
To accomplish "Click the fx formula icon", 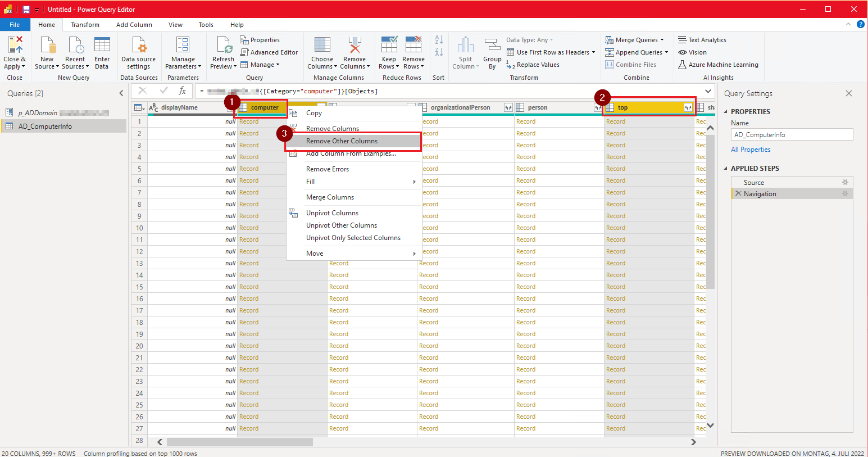I will pos(182,91).
